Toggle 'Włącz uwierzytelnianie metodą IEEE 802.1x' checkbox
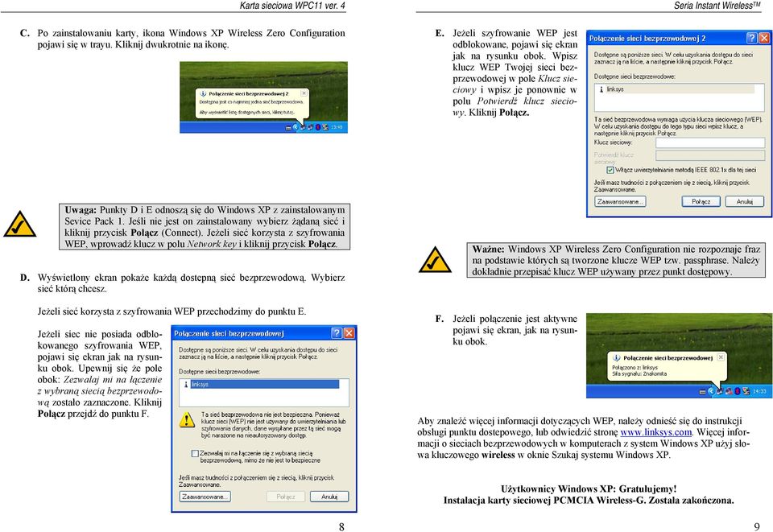773x532 pixels. pyautogui.click(x=610, y=170)
